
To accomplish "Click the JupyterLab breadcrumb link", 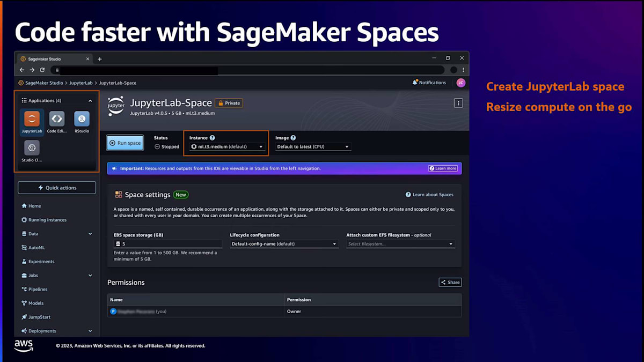I will pos(81,83).
